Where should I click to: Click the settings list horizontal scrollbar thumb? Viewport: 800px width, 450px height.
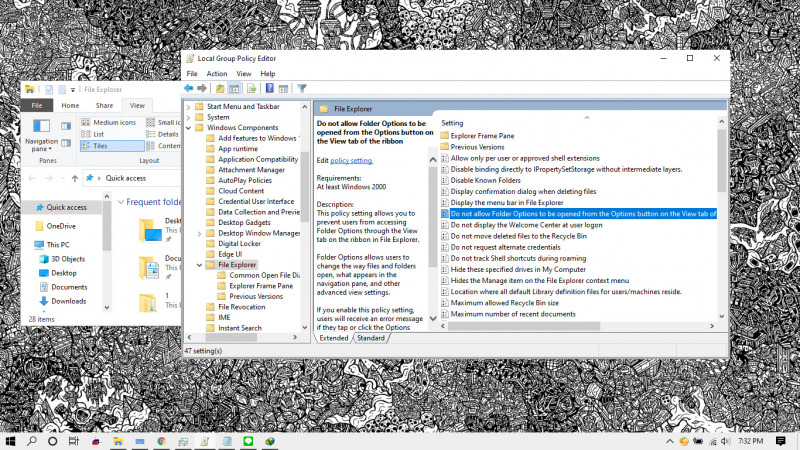coord(524,326)
